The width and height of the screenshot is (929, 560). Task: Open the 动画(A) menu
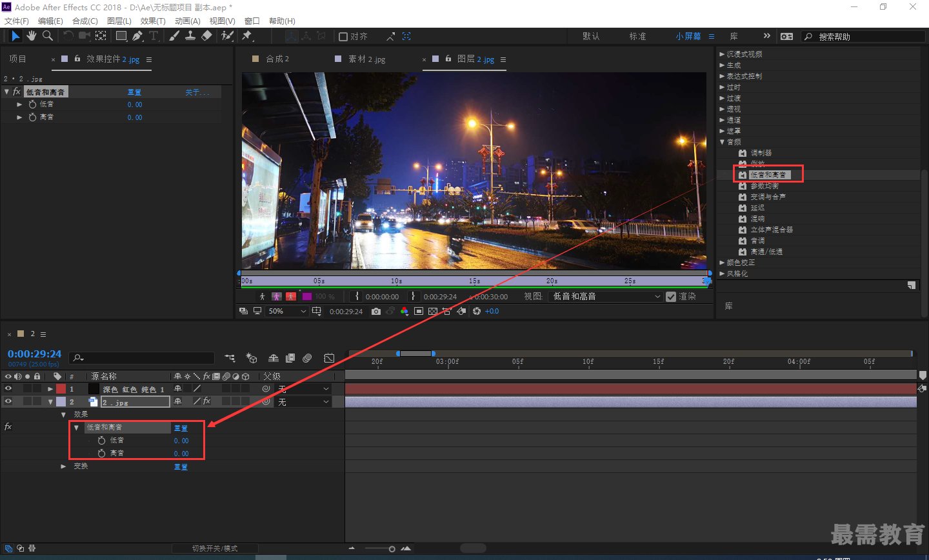click(187, 21)
